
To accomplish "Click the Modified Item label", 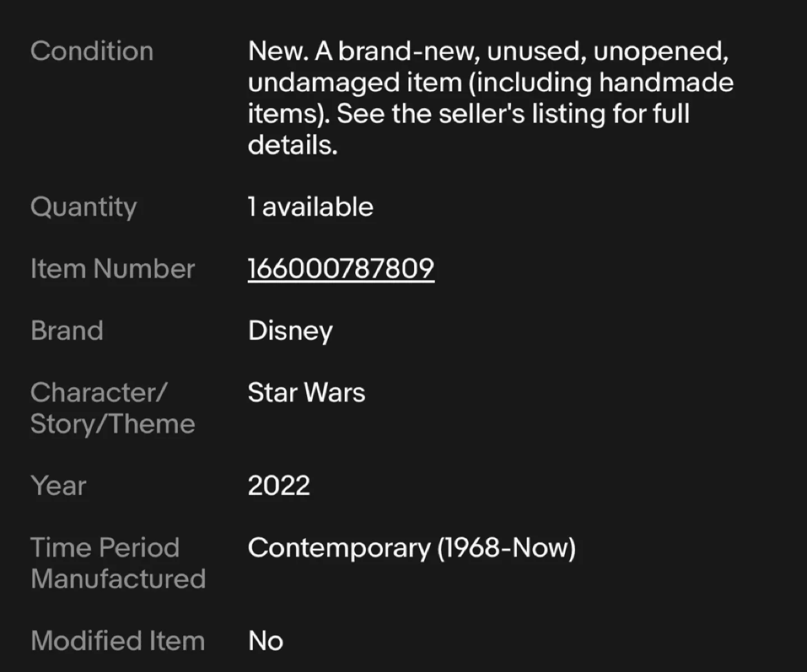I will pyautogui.click(x=117, y=641).
